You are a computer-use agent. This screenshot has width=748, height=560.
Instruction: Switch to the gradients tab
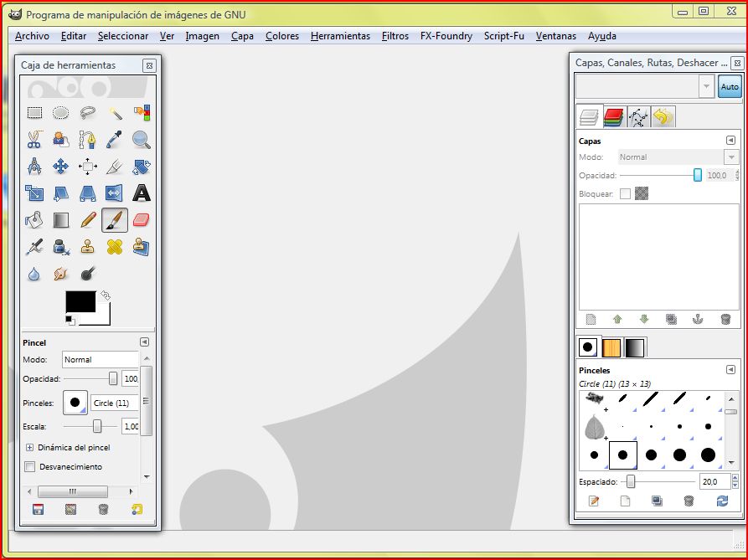coord(635,347)
